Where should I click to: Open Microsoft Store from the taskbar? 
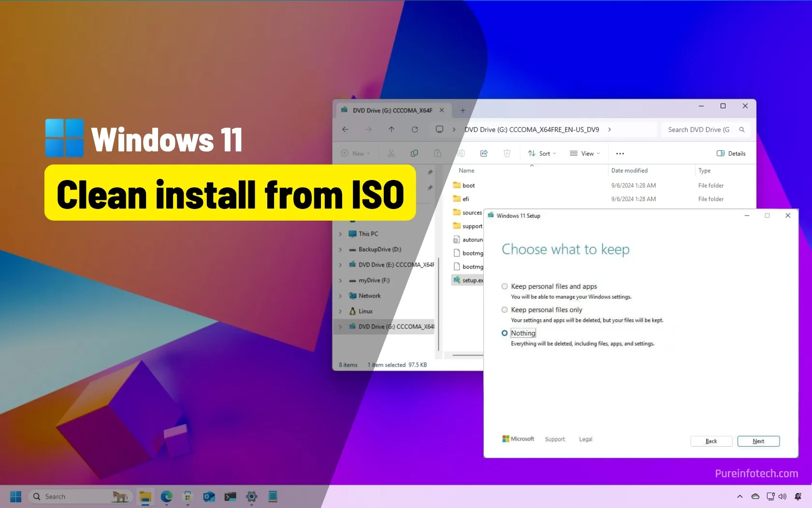[188, 496]
